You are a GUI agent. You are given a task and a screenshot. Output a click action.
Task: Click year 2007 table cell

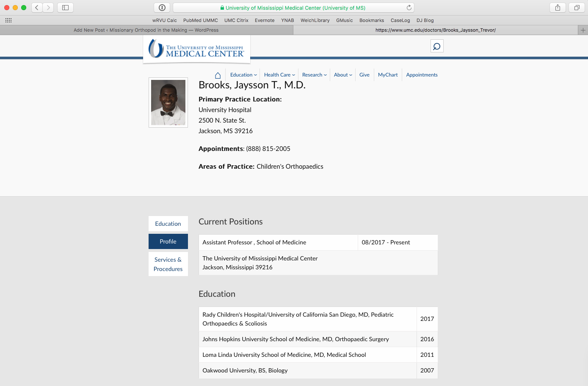point(427,370)
